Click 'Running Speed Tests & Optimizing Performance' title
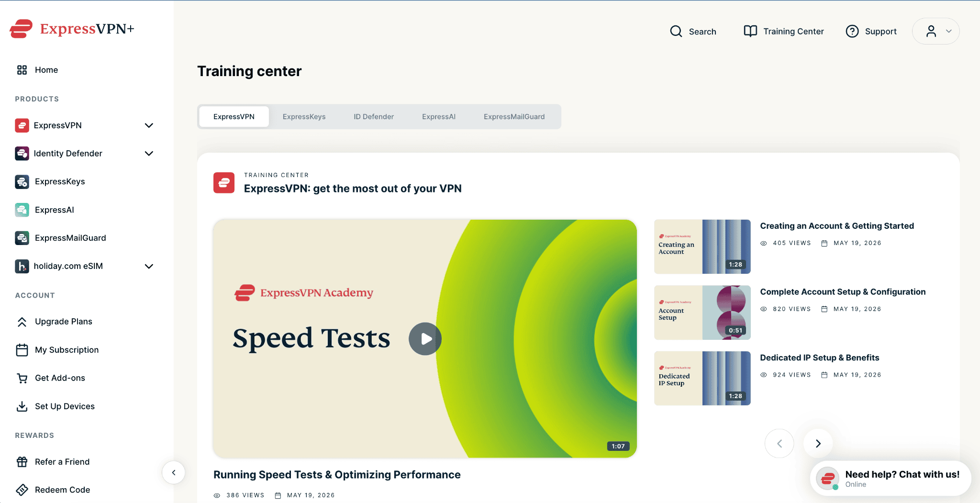Screen dimensions: 980x503 click(x=337, y=475)
